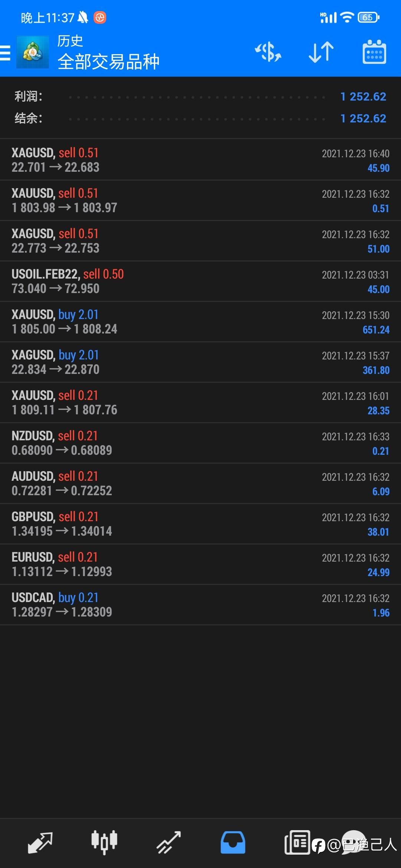Open the USDCAD buy 0.21 trade entry
Screen dimensions: 401x868
coord(200,605)
